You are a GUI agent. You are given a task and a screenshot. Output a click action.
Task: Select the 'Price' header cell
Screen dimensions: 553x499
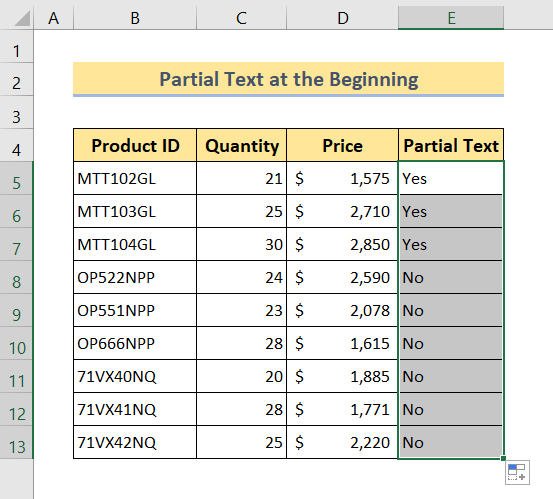click(x=342, y=145)
